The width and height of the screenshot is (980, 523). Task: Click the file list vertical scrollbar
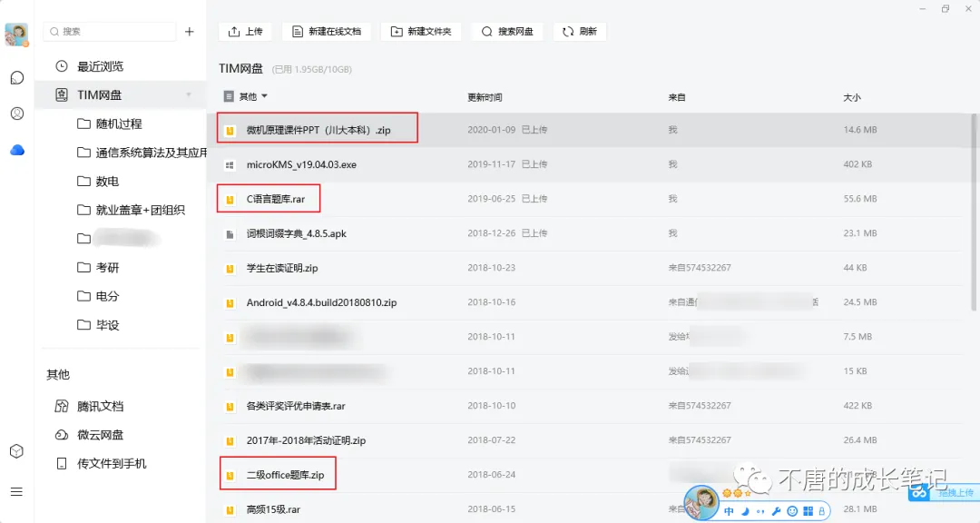(x=973, y=212)
